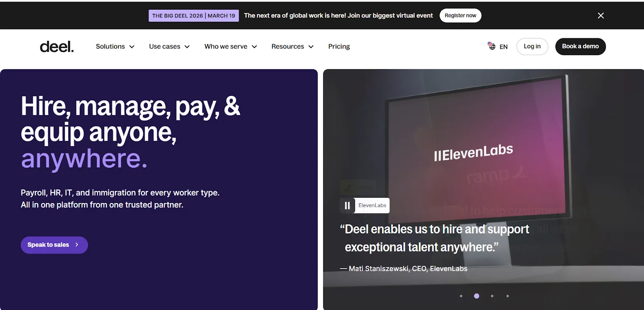Click the ElevenLabs label beside pause
Screen dimensions: 644x310
372,206
